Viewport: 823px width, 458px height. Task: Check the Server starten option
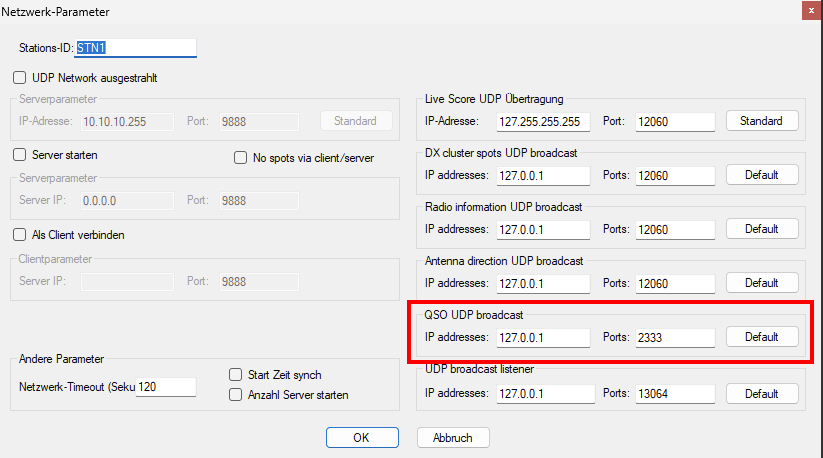click(19, 155)
